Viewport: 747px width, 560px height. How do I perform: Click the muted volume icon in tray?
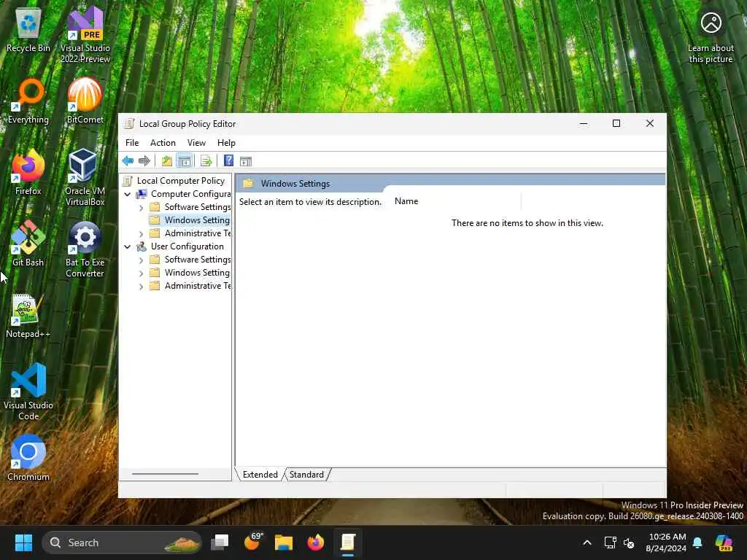629,542
